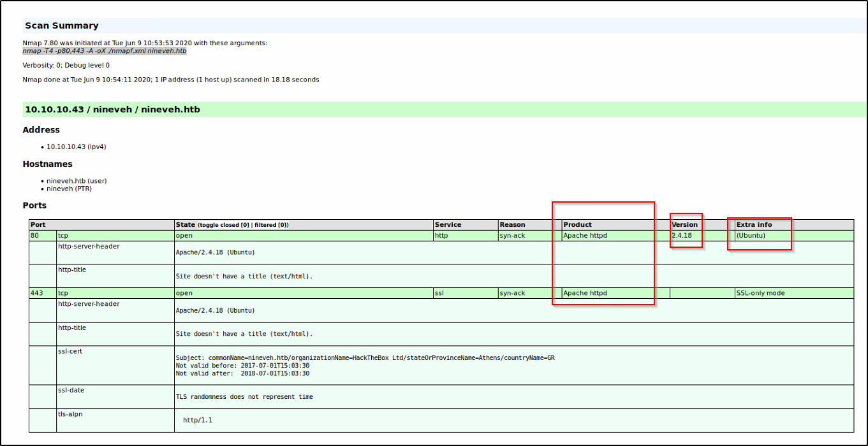Select Apache/2.4.18 (Ubuntu) output under port 443
Screen dimensions: 868x446
[x=215, y=310]
